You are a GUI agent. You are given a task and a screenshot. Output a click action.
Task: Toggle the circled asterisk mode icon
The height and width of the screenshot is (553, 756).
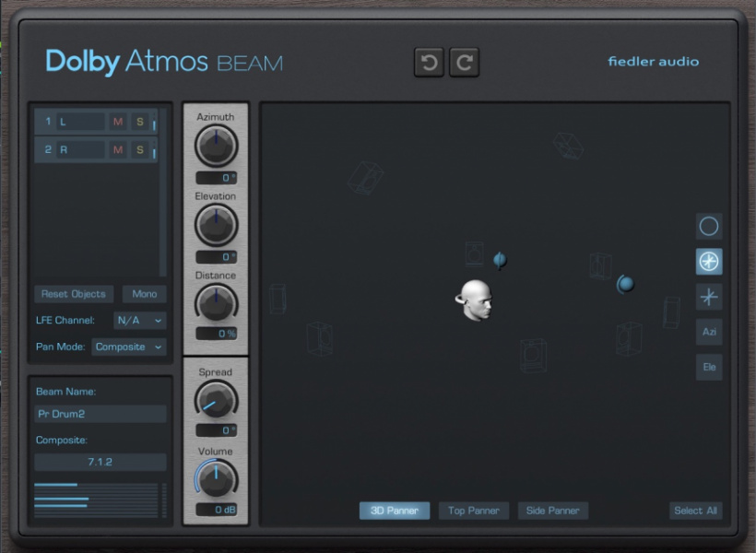pos(709,262)
